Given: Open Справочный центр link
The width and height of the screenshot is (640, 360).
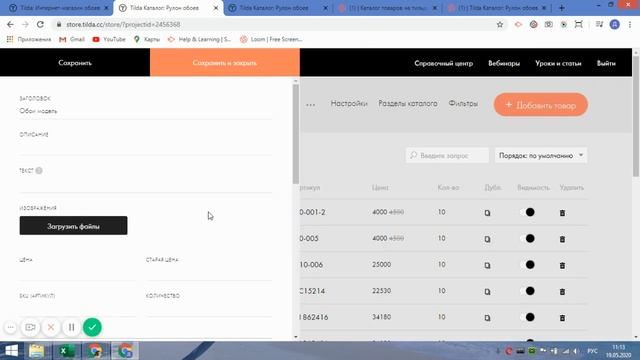Looking at the screenshot, I should tap(443, 63).
